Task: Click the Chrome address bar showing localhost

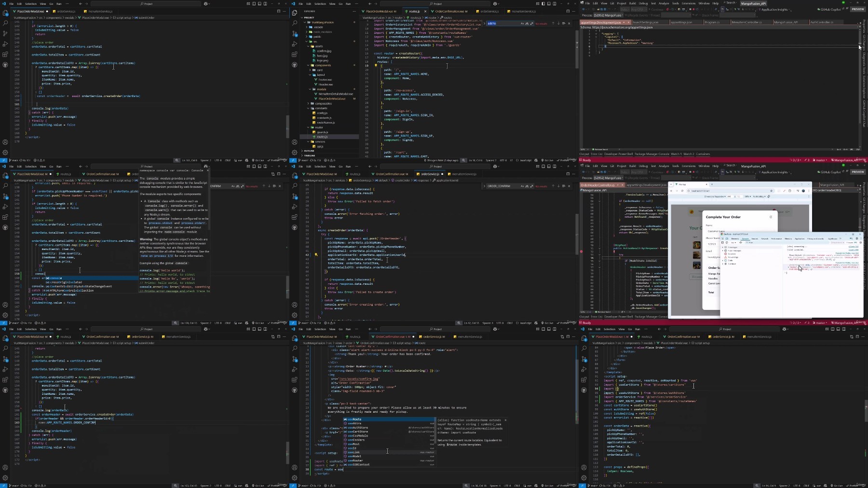Action: coord(730,191)
